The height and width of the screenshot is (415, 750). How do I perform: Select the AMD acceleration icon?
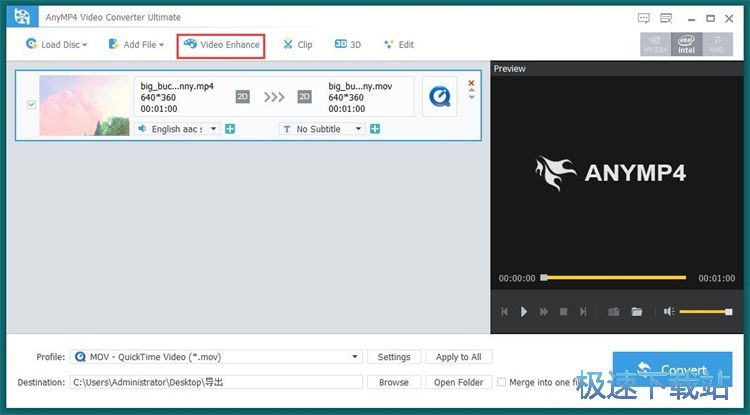pos(717,44)
